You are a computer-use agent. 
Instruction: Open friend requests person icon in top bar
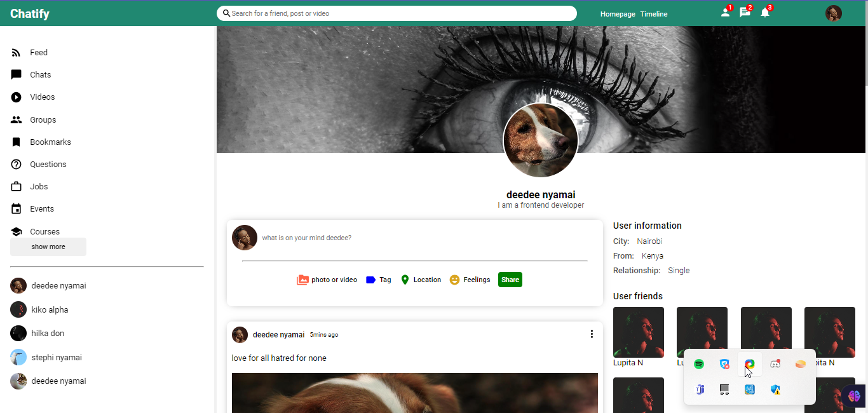[x=725, y=13]
